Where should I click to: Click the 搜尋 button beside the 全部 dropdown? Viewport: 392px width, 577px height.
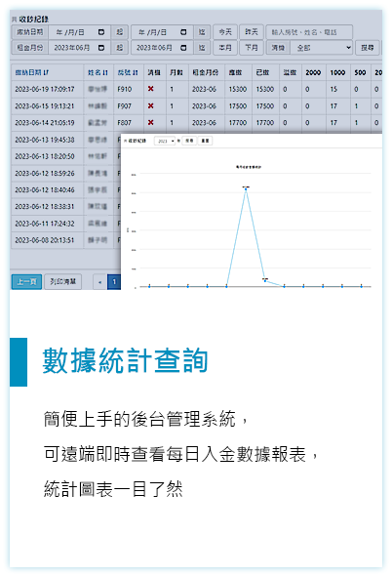[x=368, y=48]
